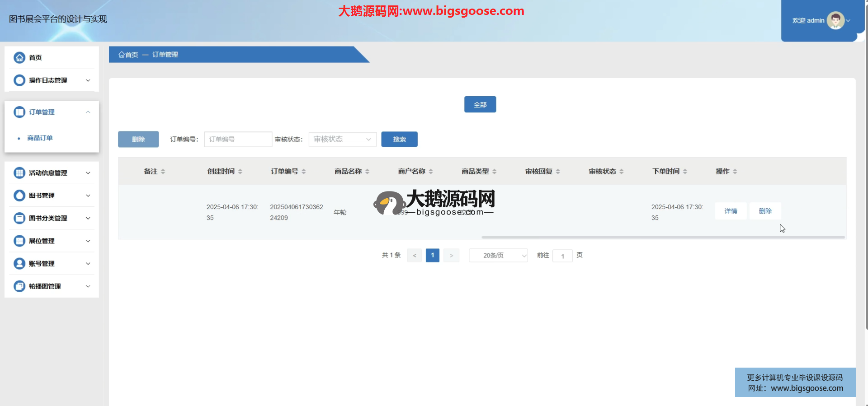Click the carousel image management icon
The image size is (868, 406).
(19, 286)
